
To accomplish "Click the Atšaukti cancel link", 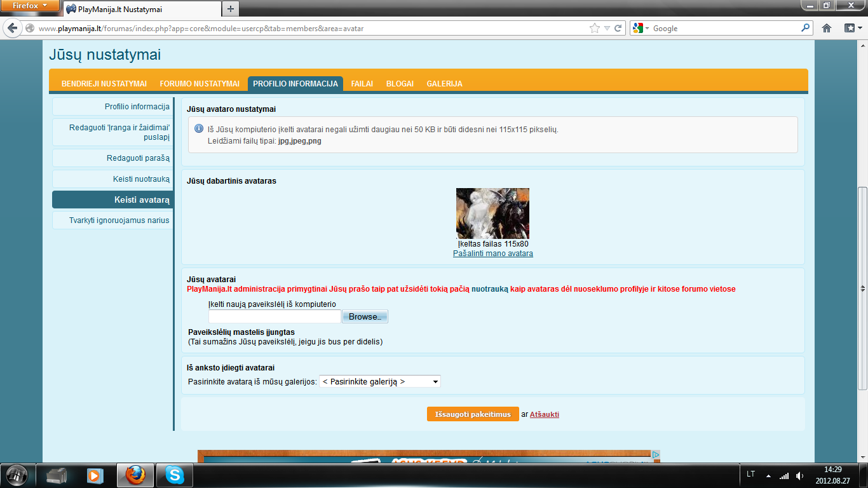I will tap(545, 414).
